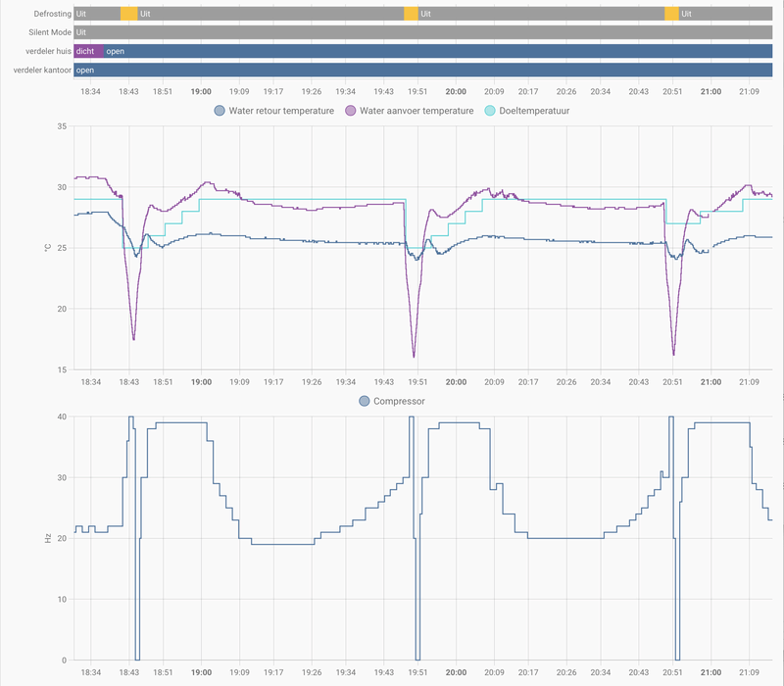Click the blue Water retour legend circle

pos(220,111)
